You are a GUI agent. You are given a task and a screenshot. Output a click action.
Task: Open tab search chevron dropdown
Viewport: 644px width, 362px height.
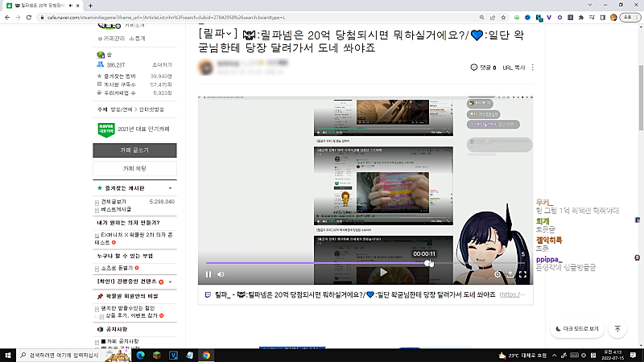click(590, 5)
